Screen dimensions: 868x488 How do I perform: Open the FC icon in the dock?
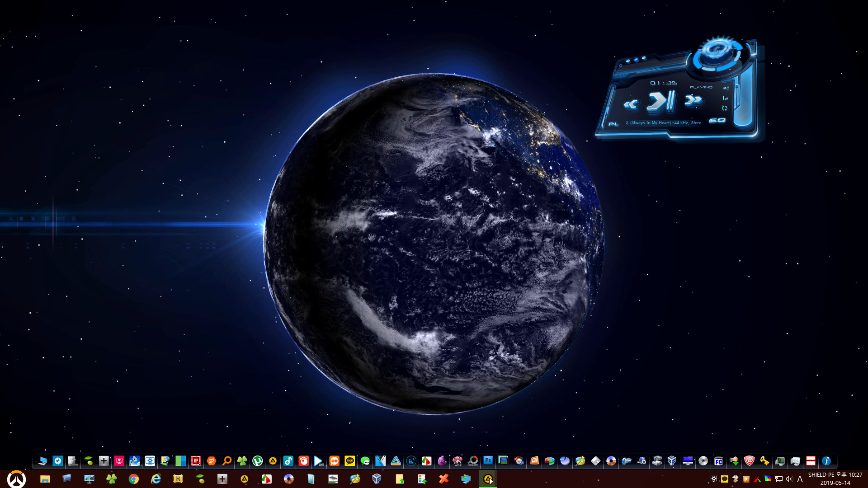tap(718, 461)
